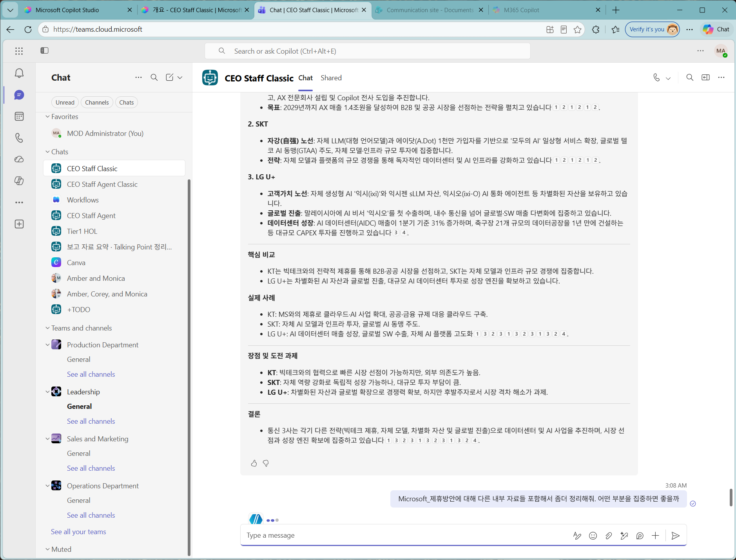Collapse the Favorites section

47,117
